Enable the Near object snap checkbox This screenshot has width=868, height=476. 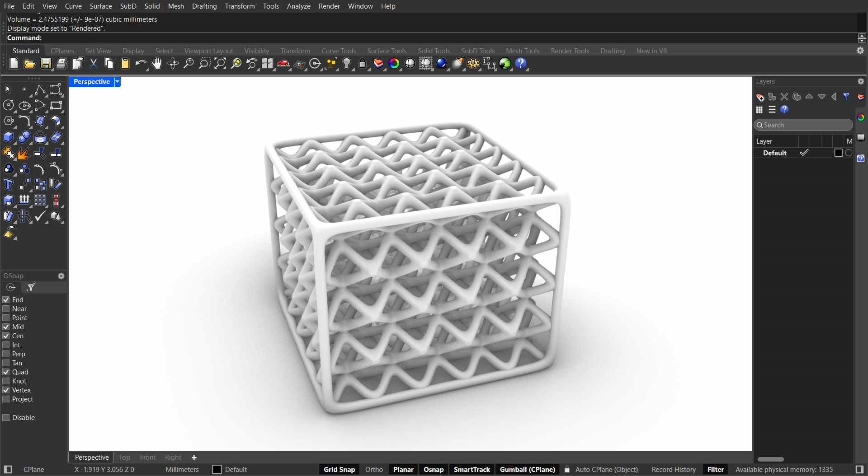(6, 309)
